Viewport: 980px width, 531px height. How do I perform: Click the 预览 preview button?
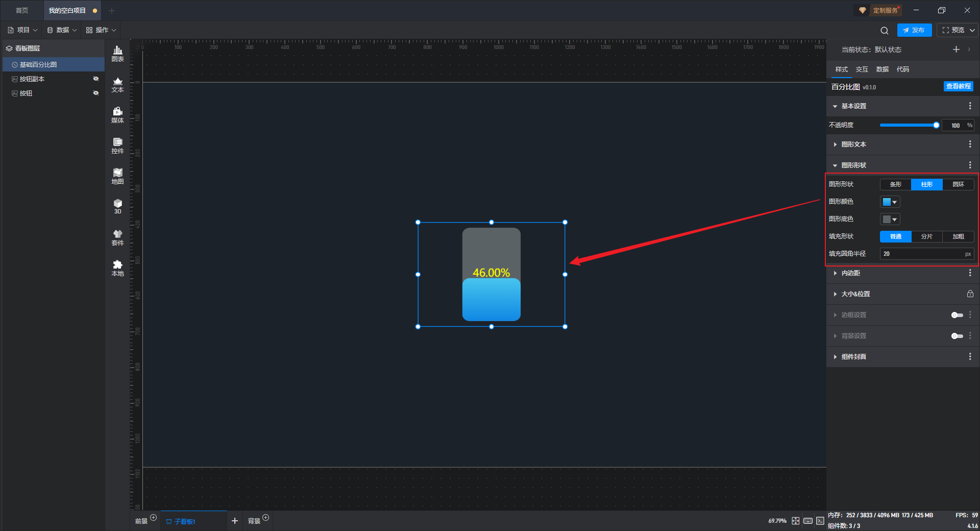(953, 30)
